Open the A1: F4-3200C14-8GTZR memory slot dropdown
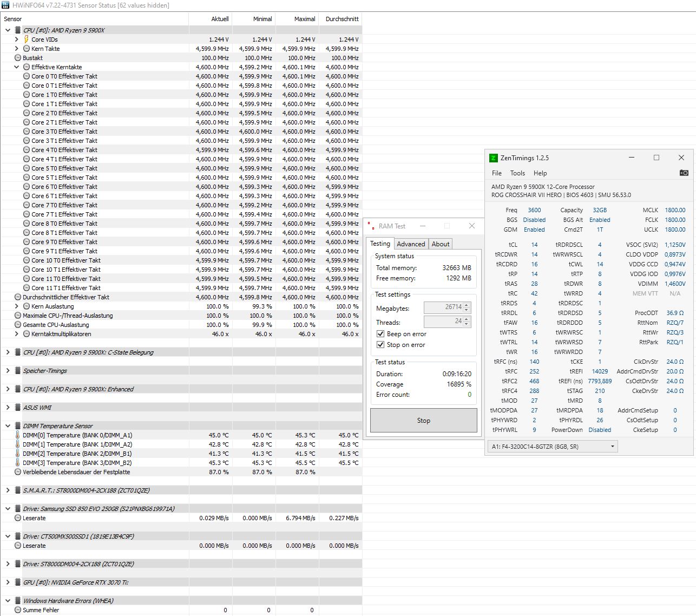This screenshot has height=616, width=696. [612, 446]
